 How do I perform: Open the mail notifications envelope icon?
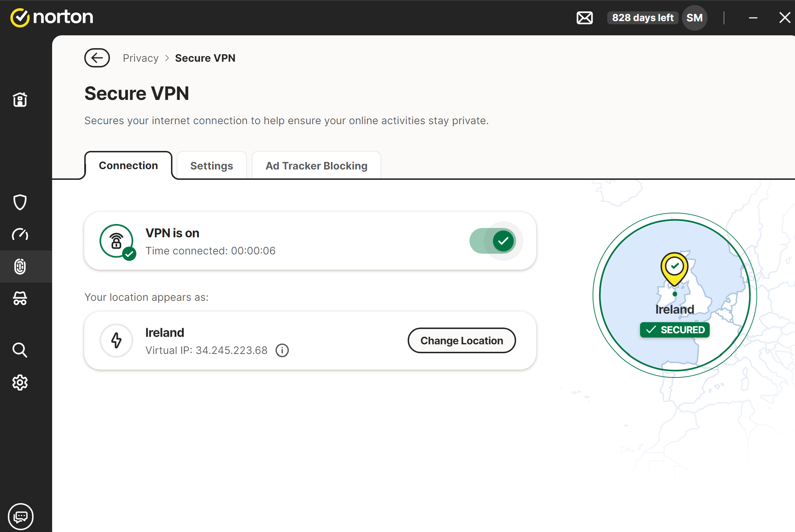584,18
